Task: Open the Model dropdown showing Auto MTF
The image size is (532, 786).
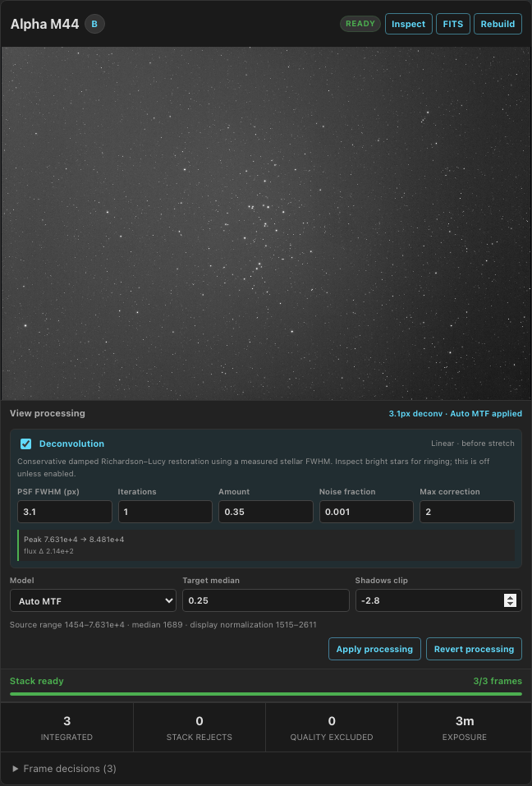Action: tap(93, 600)
